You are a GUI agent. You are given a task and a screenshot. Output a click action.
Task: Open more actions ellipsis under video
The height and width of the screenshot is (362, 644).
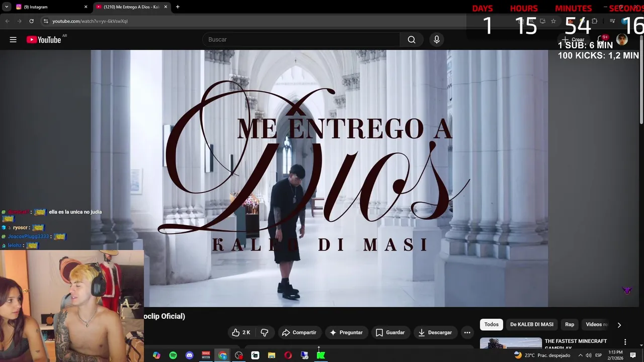[467, 332]
